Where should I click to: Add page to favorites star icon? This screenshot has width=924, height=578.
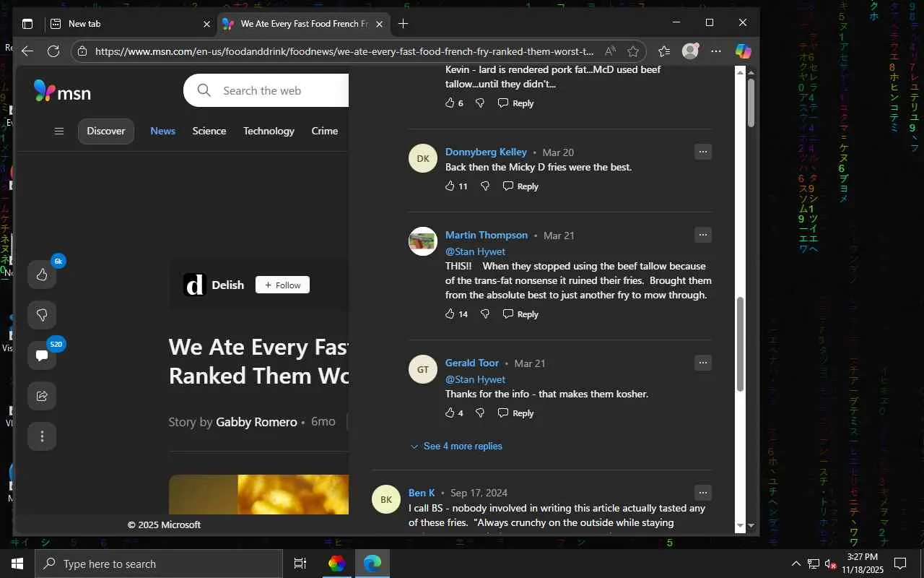point(633,51)
